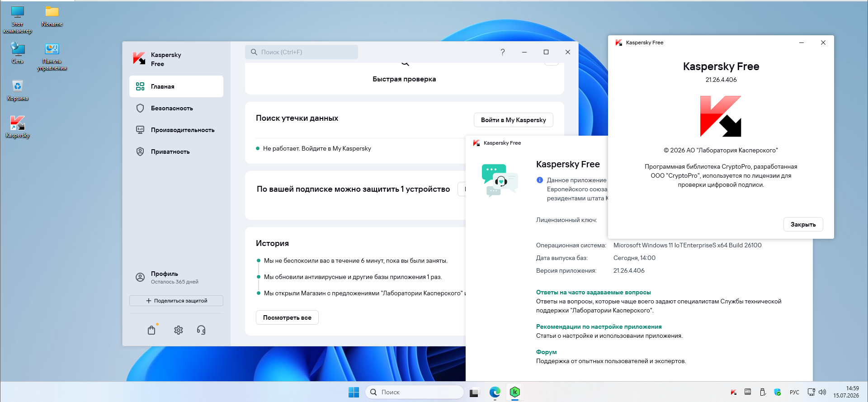Open the help question mark in Kaspersky main window
Screen dimensions: 868x402
click(x=503, y=52)
